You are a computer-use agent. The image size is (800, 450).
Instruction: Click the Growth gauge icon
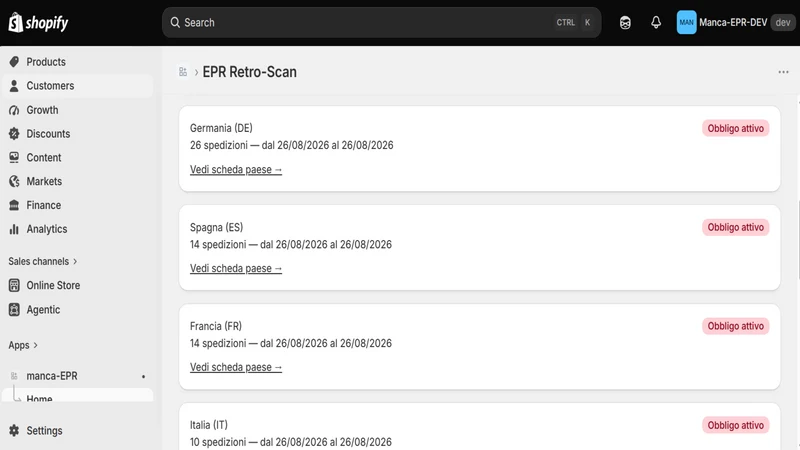14,110
